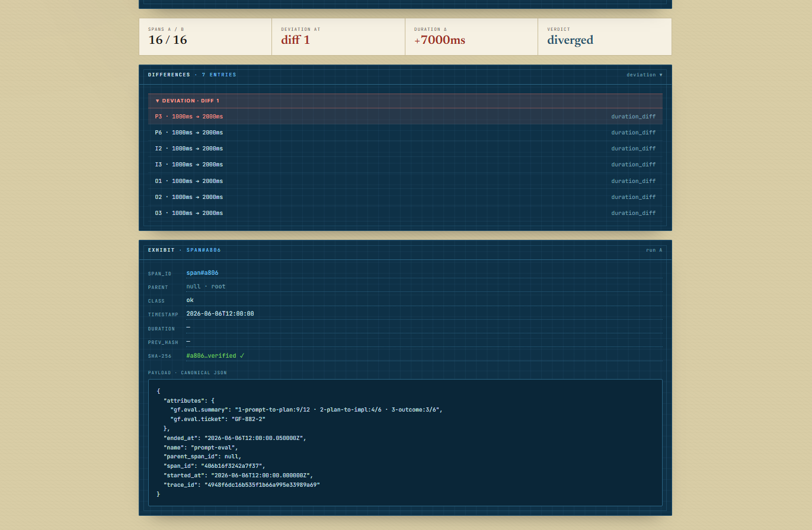The height and width of the screenshot is (530, 812).
Task: Click the trace_id line in the payload
Action: pos(242,485)
